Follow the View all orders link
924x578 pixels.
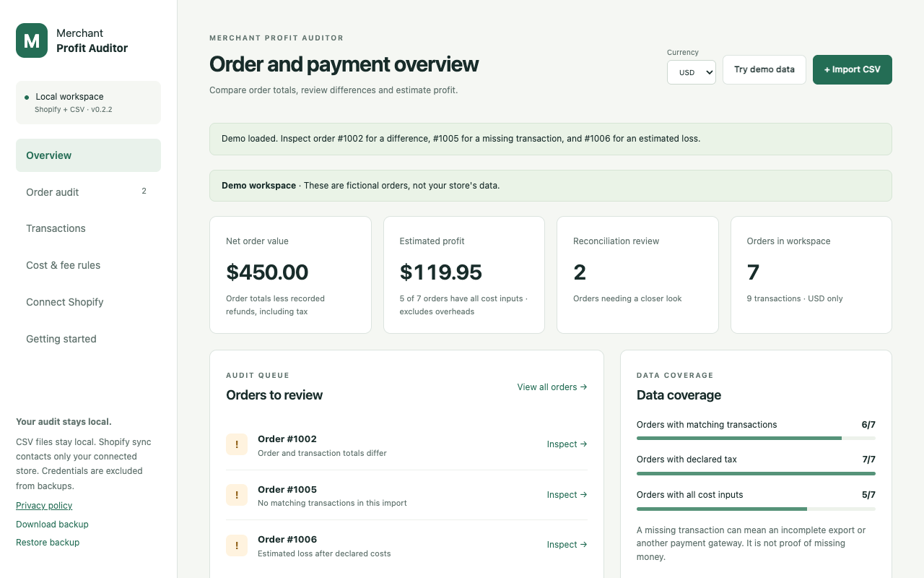[552, 387]
